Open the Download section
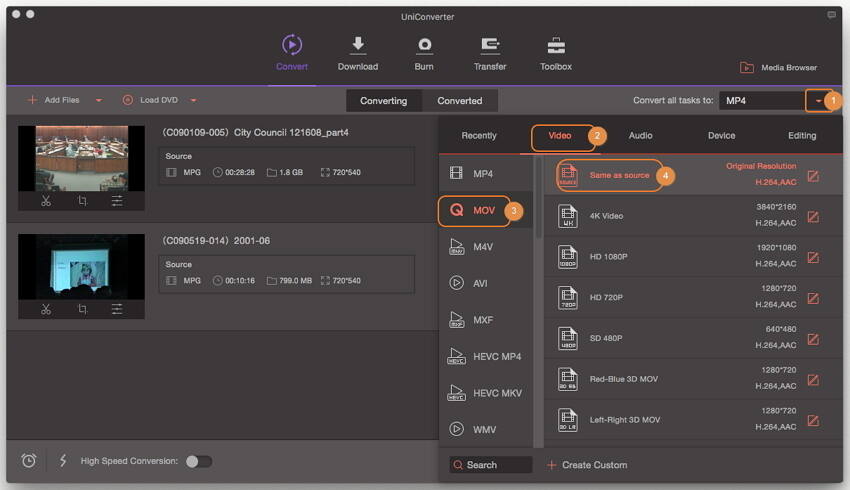The width and height of the screenshot is (850, 490). click(x=358, y=53)
